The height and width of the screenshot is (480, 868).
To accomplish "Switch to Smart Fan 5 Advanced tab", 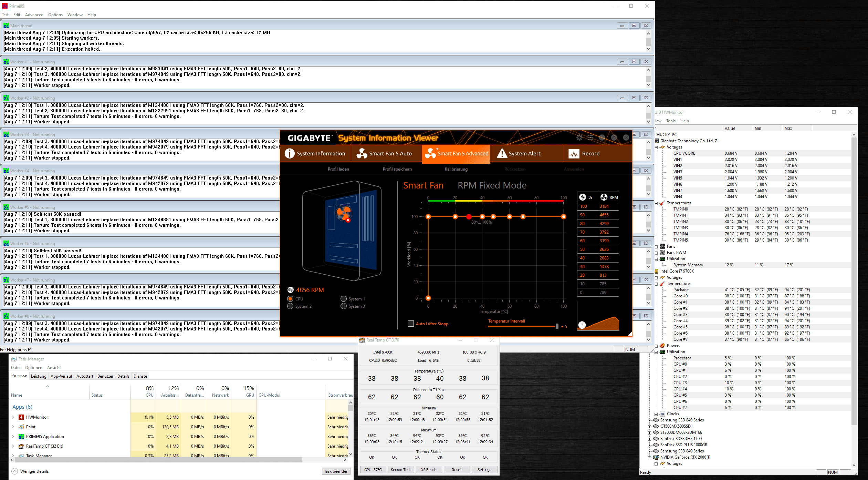I will tap(457, 154).
